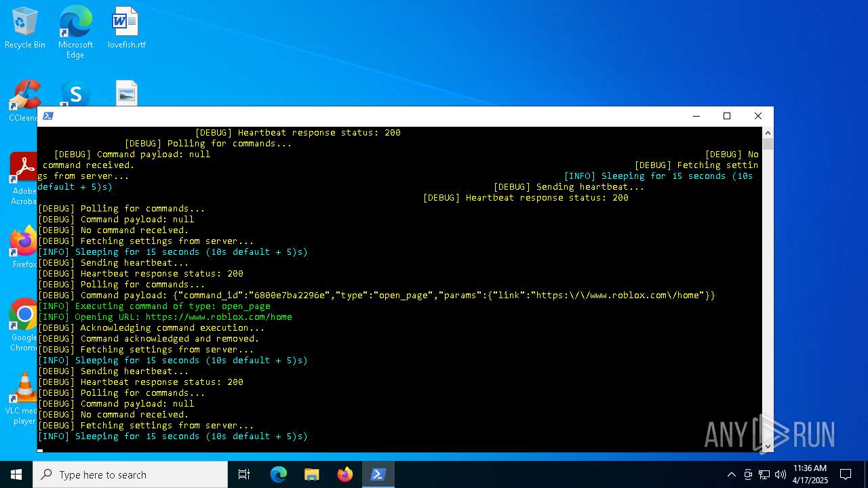Select the lovefish.rtf desktop file
The width and height of the screenshot is (868, 488).
(126, 28)
